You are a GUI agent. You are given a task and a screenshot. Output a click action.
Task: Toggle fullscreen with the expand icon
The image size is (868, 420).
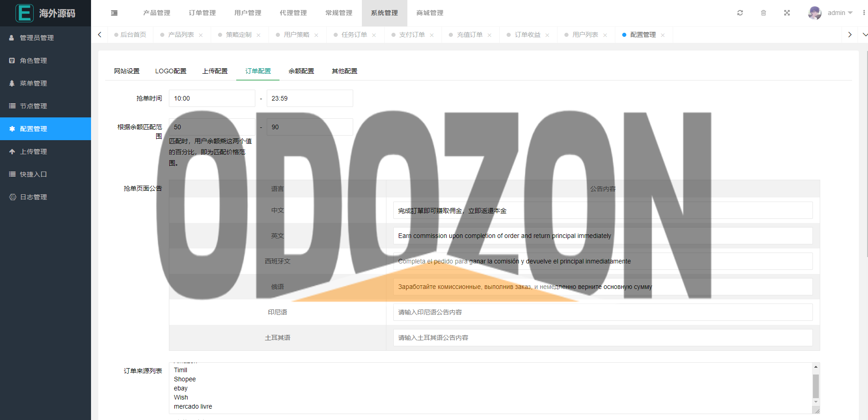pos(787,13)
